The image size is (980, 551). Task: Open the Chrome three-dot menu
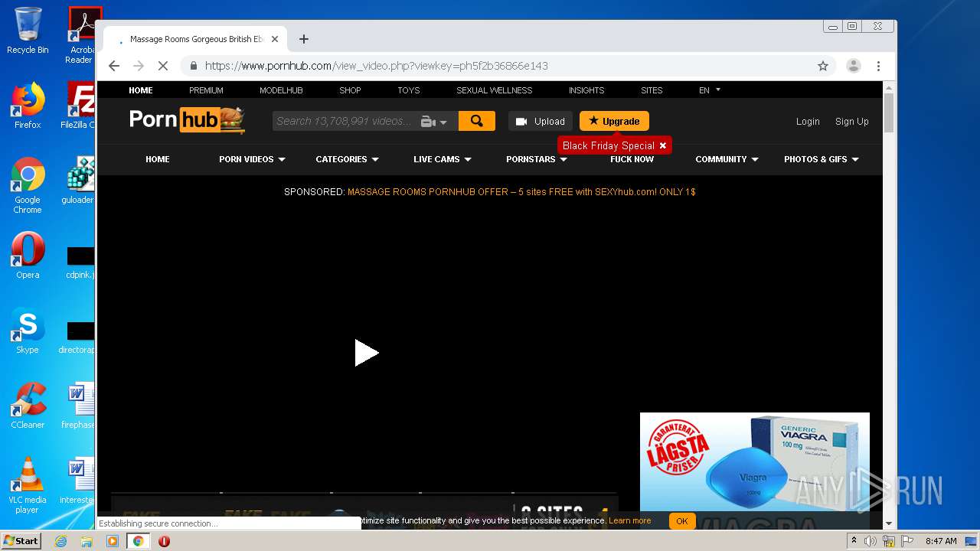click(879, 66)
